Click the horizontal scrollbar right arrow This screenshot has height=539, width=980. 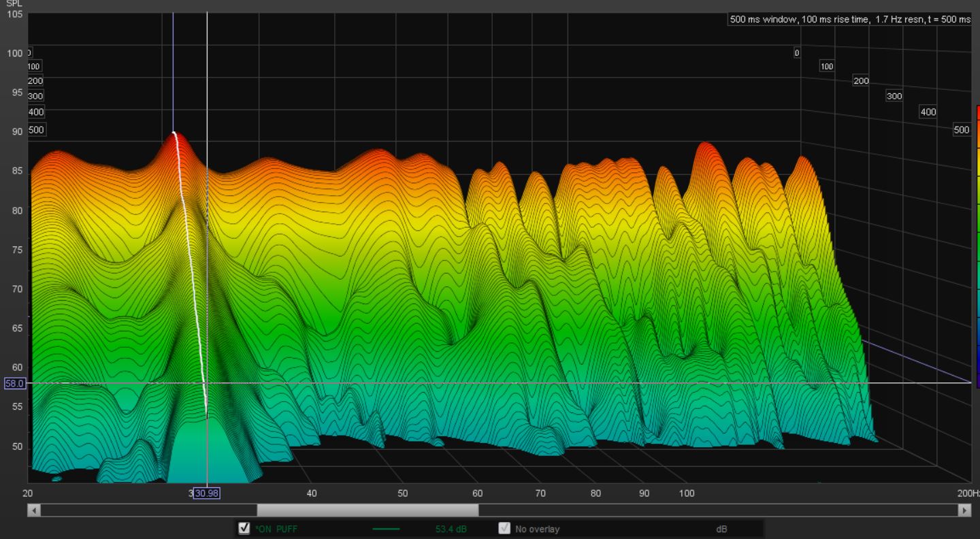click(x=964, y=510)
